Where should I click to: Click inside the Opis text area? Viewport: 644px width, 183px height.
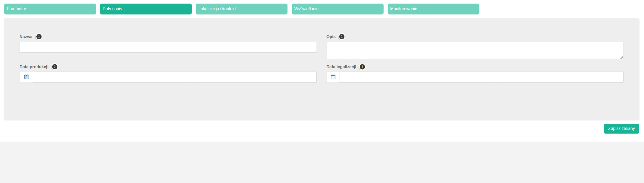475,50
